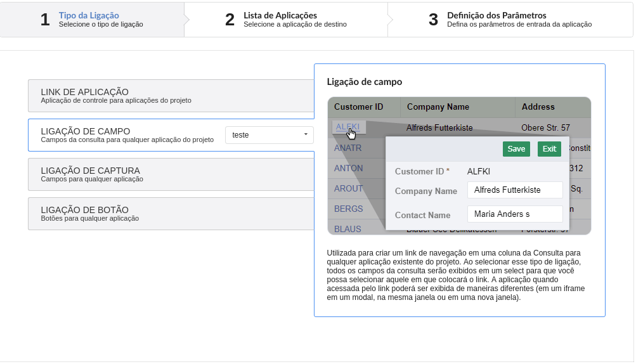Click the subtitle Defina os parâmetros de entrada
Screen dimensions: 636x364
point(519,24)
